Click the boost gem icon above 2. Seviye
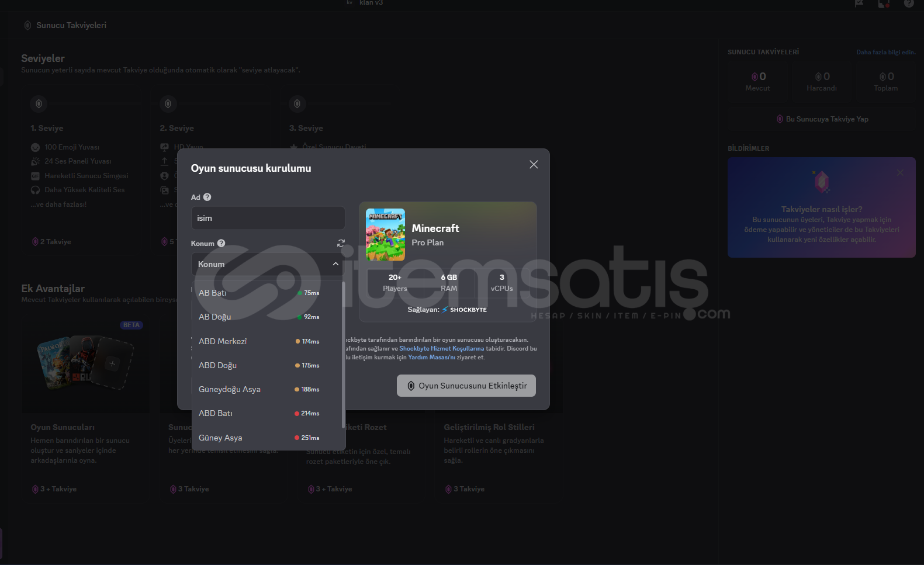 coord(168,104)
